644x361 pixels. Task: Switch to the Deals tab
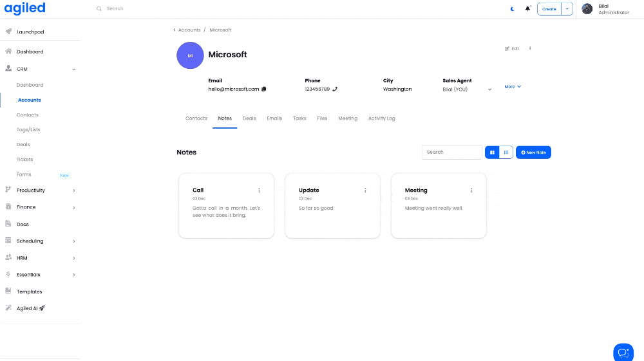coord(249,118)
